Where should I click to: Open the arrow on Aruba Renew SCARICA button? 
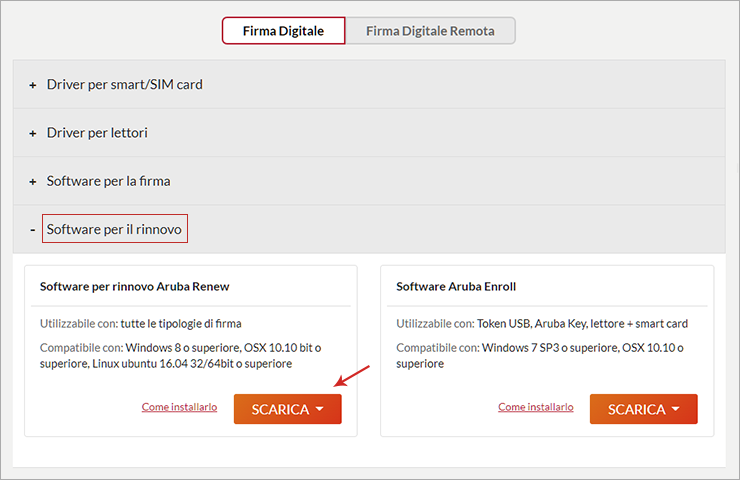[x=320, y=409]
